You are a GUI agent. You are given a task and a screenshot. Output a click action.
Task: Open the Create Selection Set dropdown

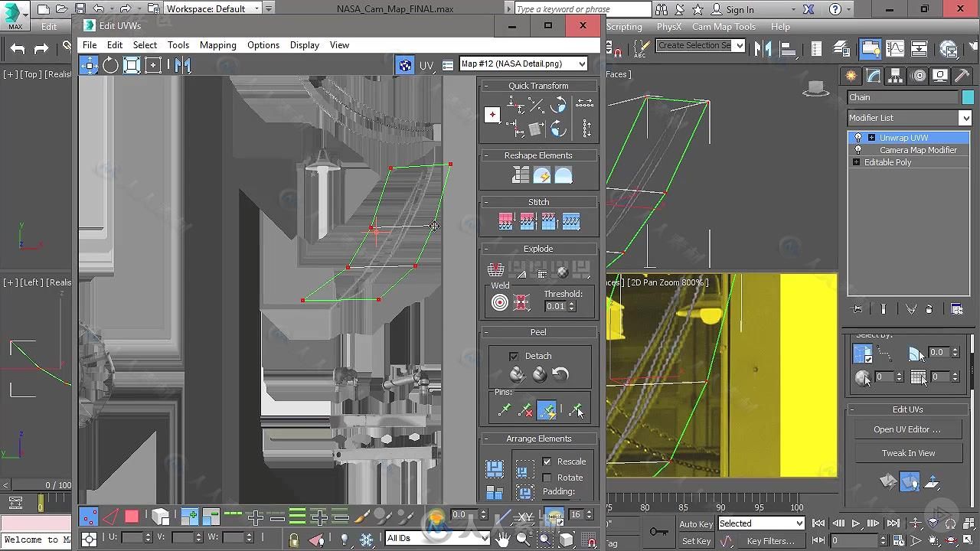pos(701,45)
